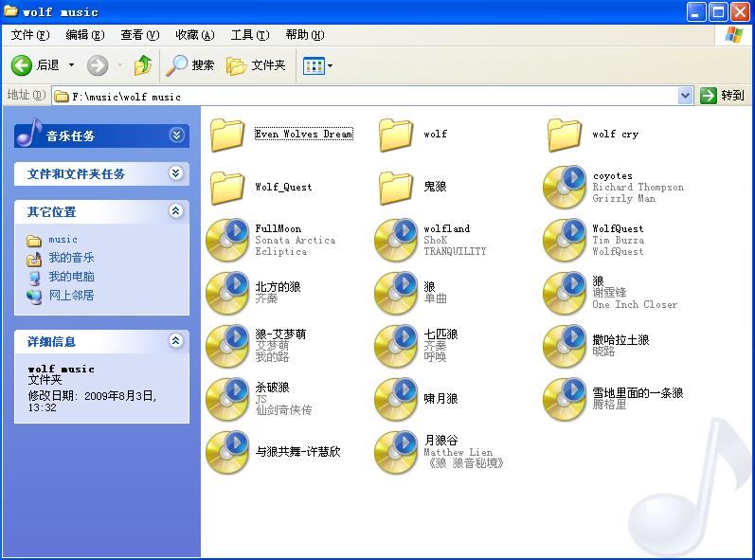Screen dimensions: 755x560
Task: Collapse the 详细信息 panel
Action: pos(176,341)
